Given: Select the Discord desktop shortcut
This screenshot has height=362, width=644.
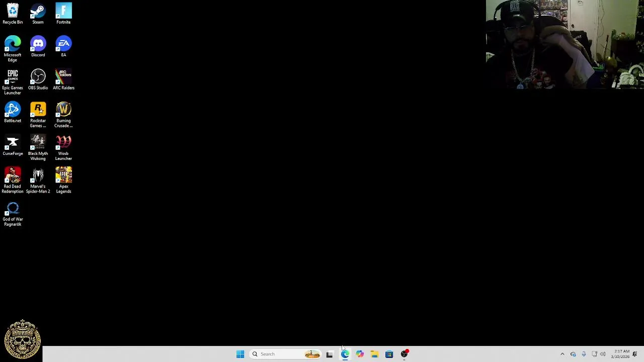Looking at the screenshot, I should 38,47.
